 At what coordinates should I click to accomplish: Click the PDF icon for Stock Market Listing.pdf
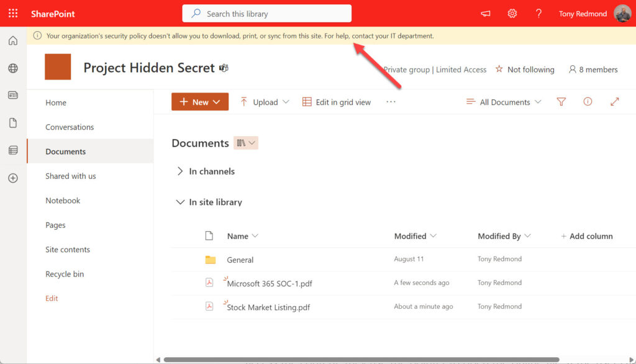click(x=209, y=306)
